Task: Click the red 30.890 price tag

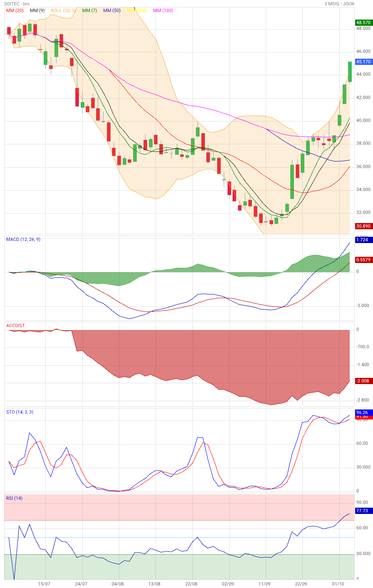Action: [364, 226]
